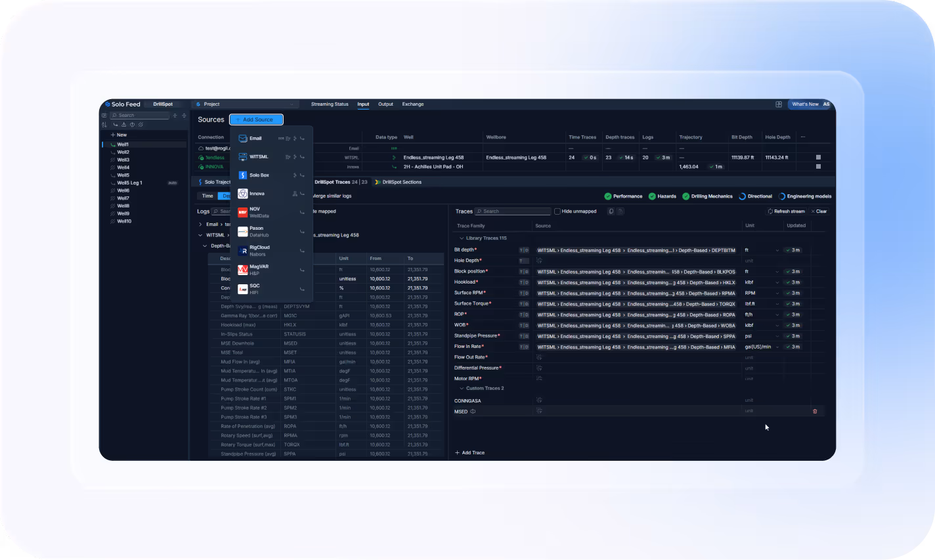Click the Add Source button
The image size is (935, 560).
coord(256,119)
